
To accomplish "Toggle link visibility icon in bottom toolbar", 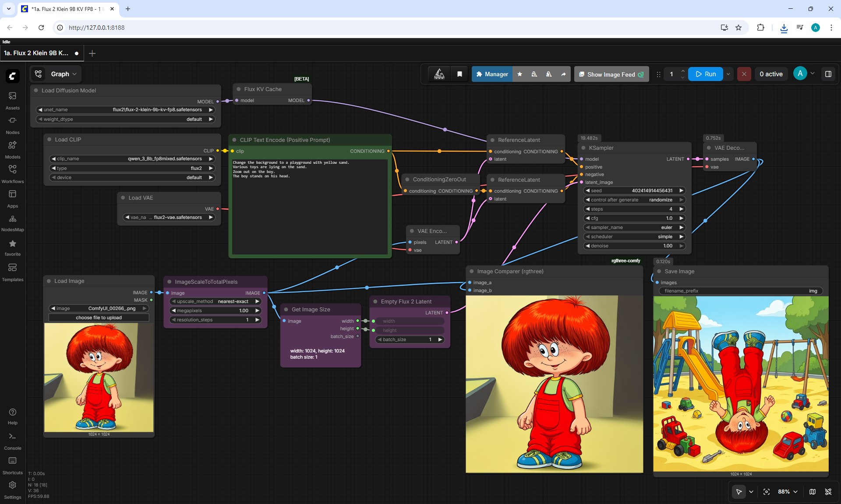I will click(x=828, y=492).
